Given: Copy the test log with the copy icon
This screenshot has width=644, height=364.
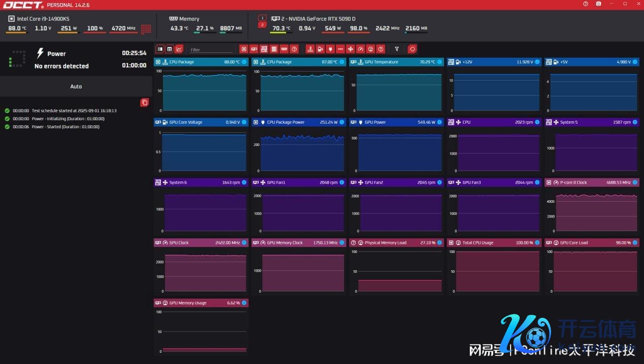Looking at the screenshot, I should (144, 102).
